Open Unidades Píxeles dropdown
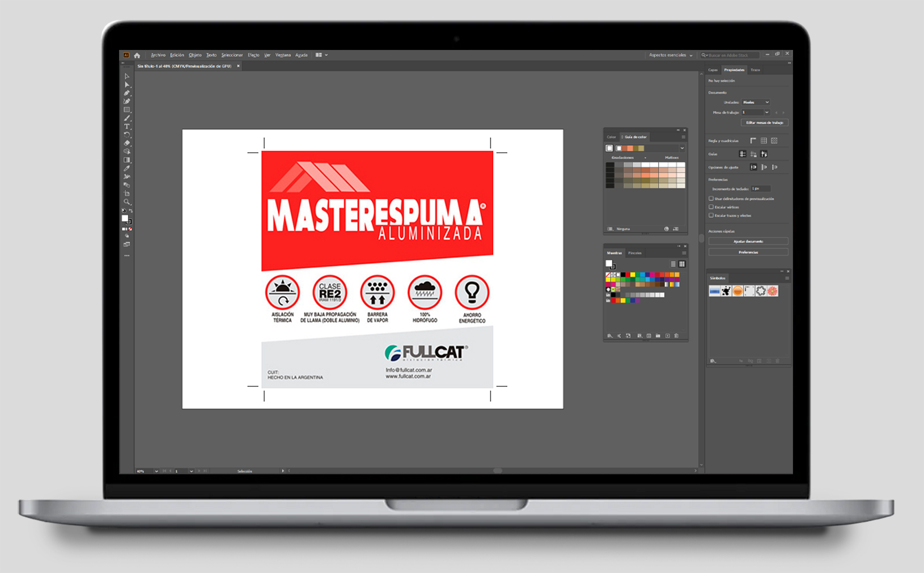This screenshot has width=924, height=573. 756,103
